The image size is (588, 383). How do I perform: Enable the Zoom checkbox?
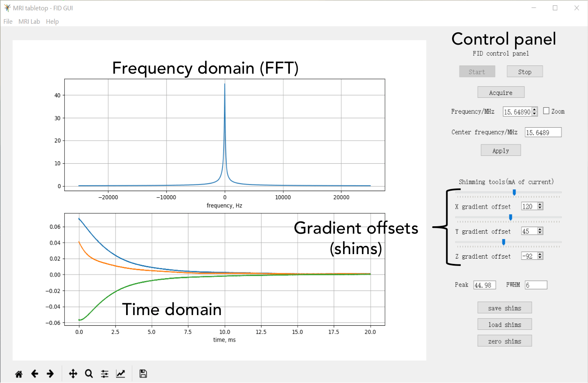pyautogui.click(x=547, y=110)
